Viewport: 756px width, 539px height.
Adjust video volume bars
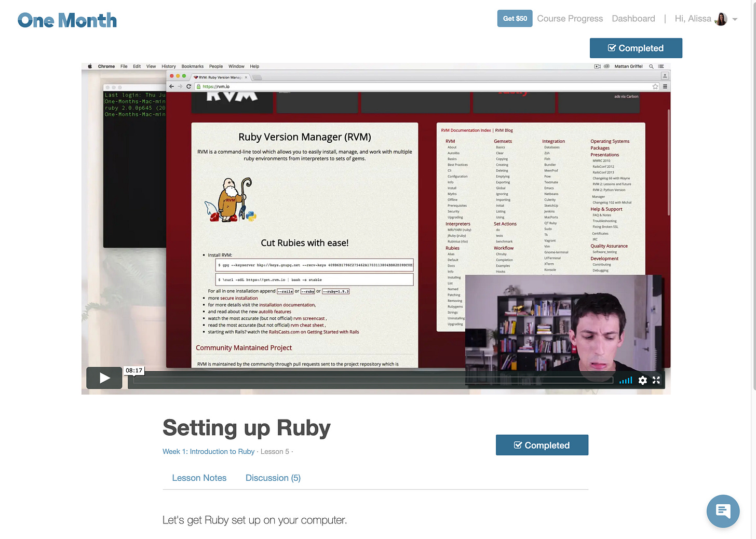[x=626, y=380]
